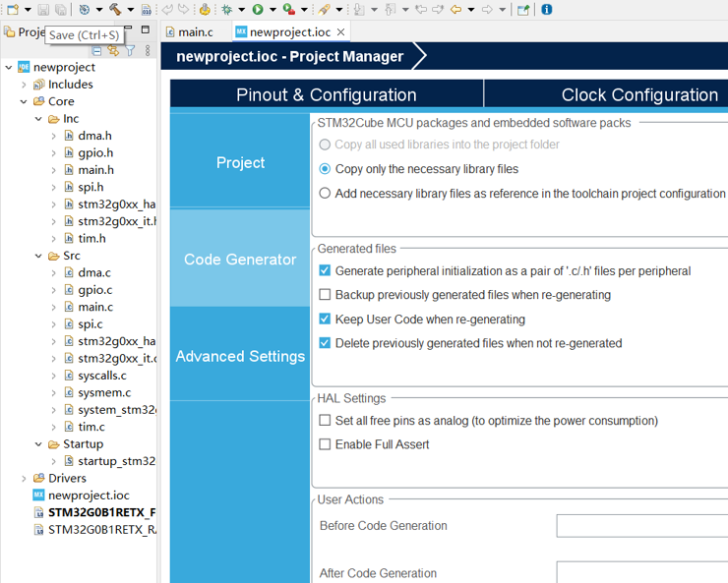Click the binary 010 file icon
Screen dimensions: 728x583
tap(147, 9)
